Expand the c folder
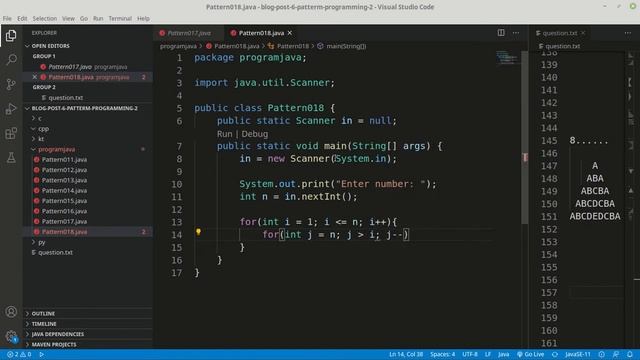 point(40,118)
